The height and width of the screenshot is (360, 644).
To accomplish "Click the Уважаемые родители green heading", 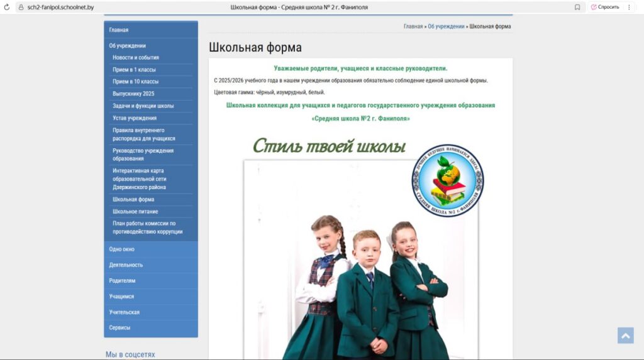I will pos(360,68).
